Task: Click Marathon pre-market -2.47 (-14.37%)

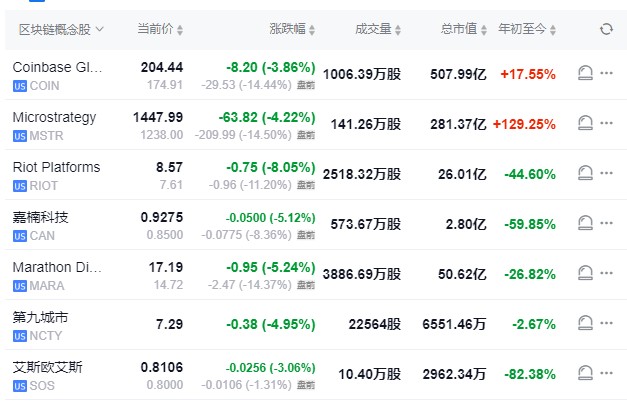Action: (x=250, y=285)
